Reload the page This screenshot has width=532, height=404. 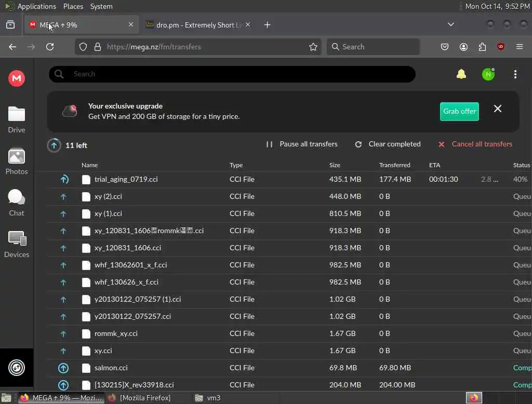tap(50, 47)
